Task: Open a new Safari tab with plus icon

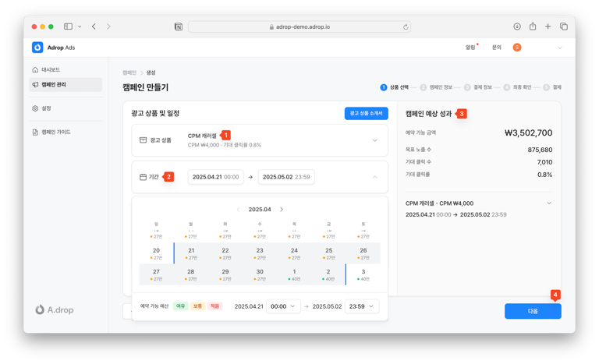Action: pos(548,27)
